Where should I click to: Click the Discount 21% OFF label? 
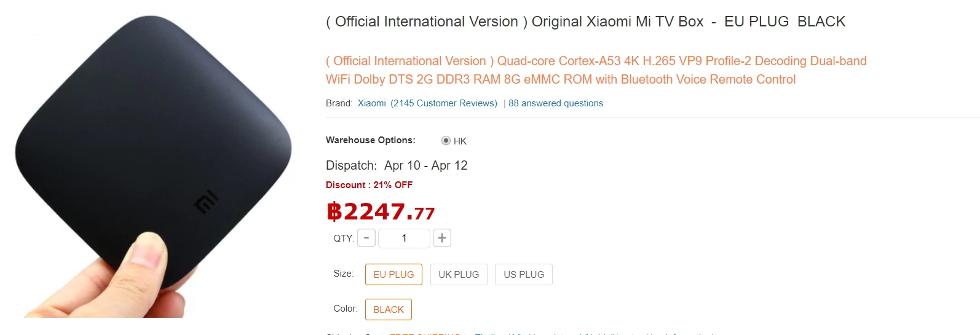pos(369,185)
